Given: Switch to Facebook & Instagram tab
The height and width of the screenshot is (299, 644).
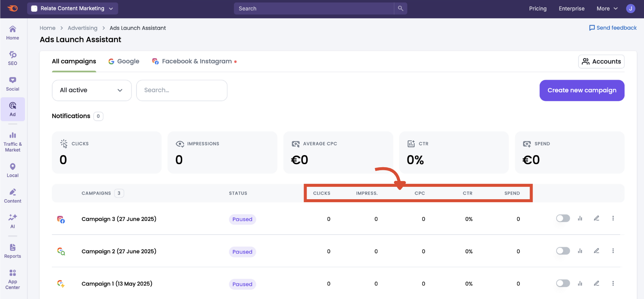Looking at the screenshot, I should click(194, 61).
